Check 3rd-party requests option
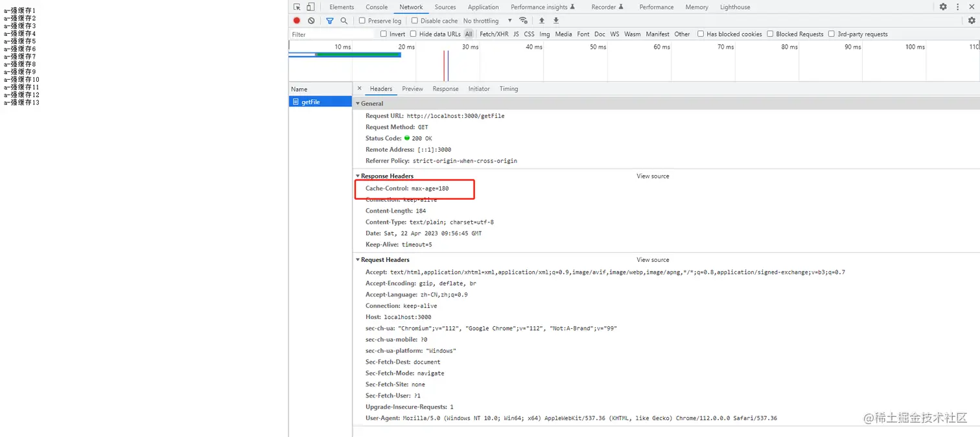The height and width of the screenshot is (437, 980). [832, 34]
